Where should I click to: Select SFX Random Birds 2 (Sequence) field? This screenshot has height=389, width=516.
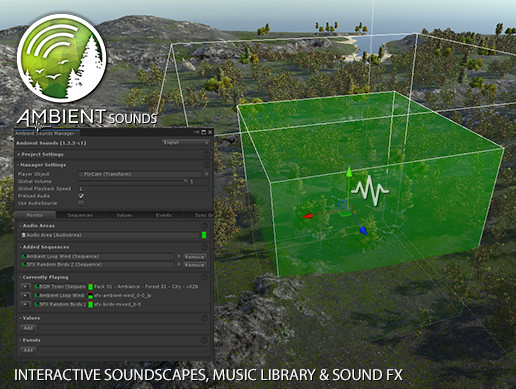[98, 264]
